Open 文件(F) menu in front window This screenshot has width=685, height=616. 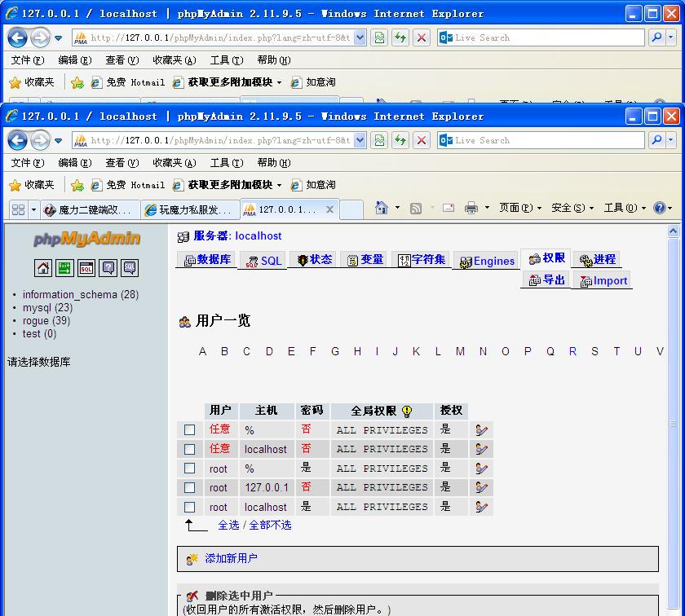click(x=28, y=163)
